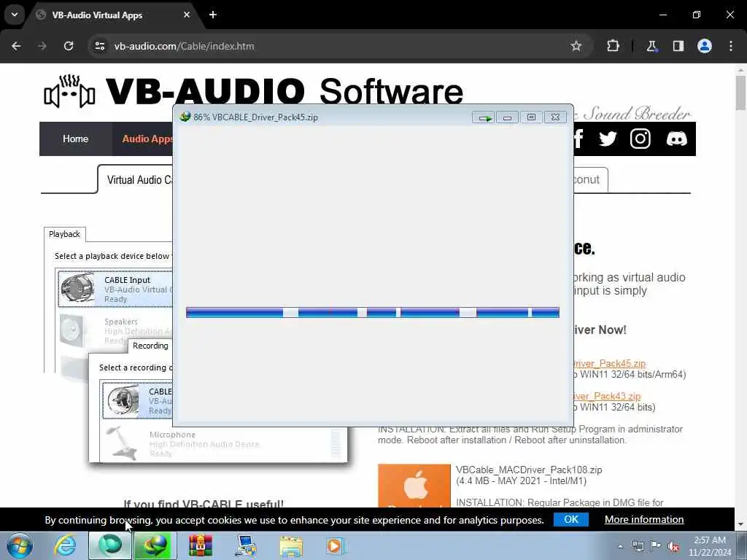Accept cookies with the OK button
This screenshot has height=560, width=747.
(x=571, y=519)
